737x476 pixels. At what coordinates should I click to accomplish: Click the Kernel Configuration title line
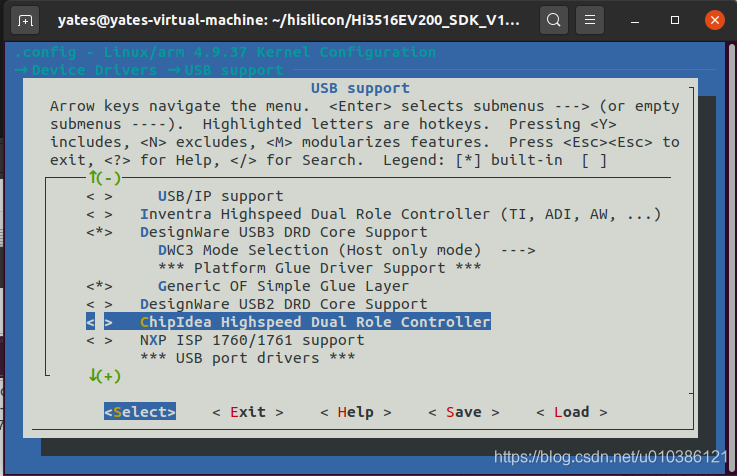click(x=225, y=52)
